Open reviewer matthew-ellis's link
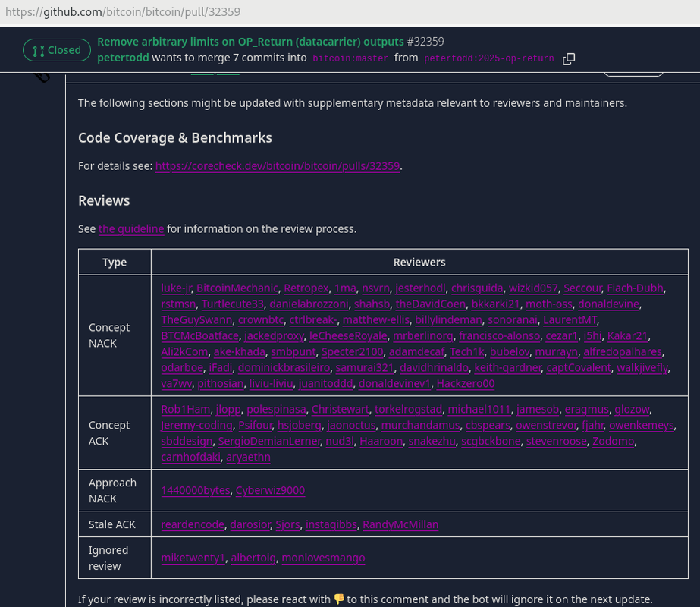The image size is (700, 607). (x=376, y=320)
